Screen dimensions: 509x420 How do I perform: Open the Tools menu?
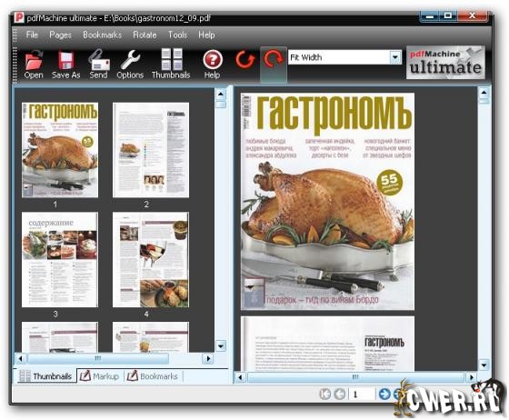coord(177,35)
